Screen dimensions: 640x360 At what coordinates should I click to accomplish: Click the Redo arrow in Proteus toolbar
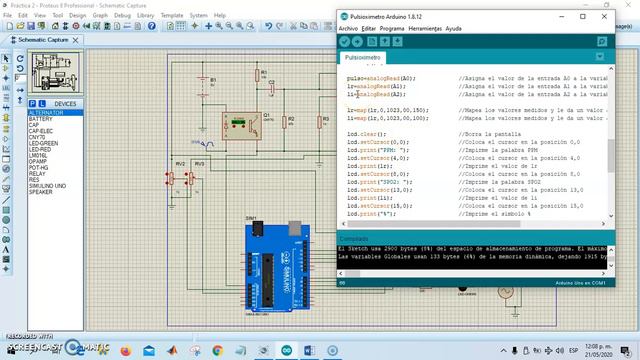[x=280, y=26]
